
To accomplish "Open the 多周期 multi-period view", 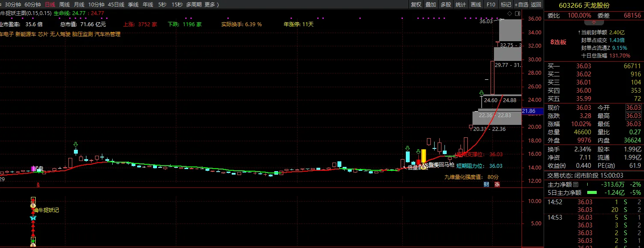I will (x=194, y=4).
